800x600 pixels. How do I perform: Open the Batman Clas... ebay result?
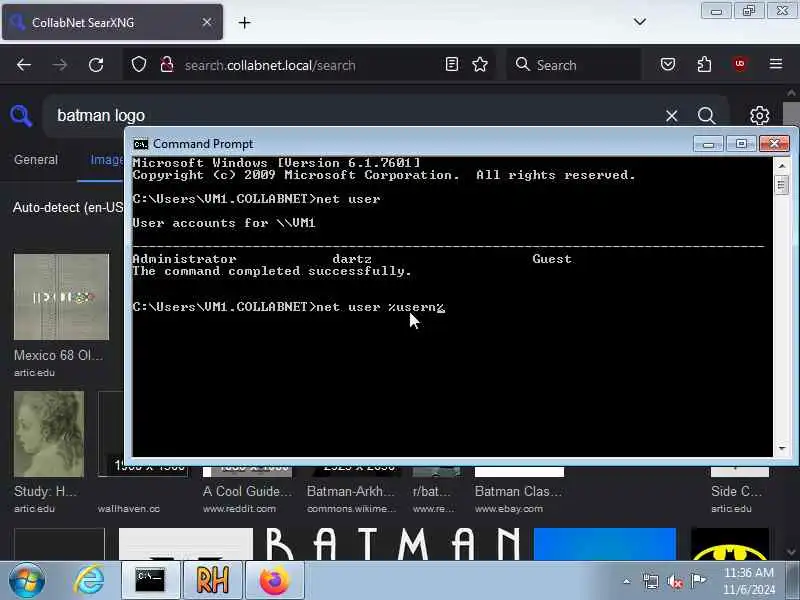coord(518,491)
